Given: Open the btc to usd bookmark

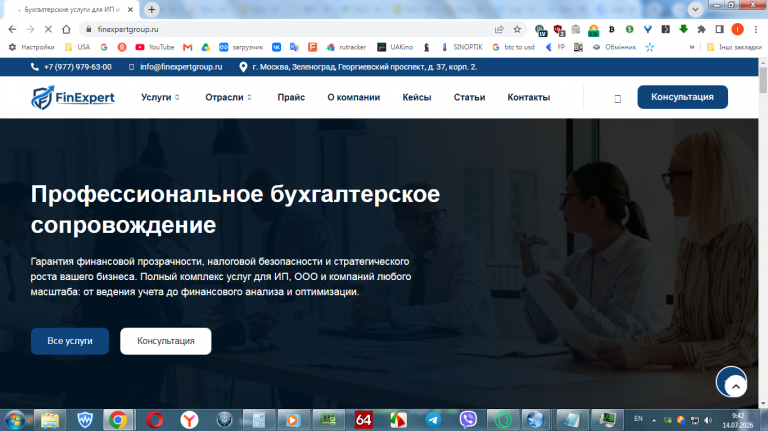Looking at the screenshot, I should pyautogui.click(x=513, y=47).
